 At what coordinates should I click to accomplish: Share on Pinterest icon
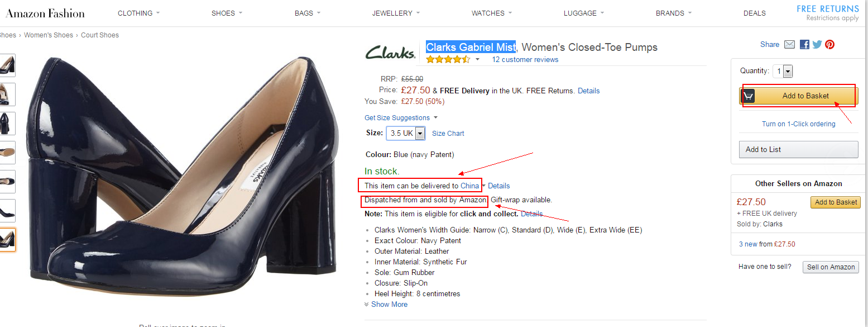830,45
